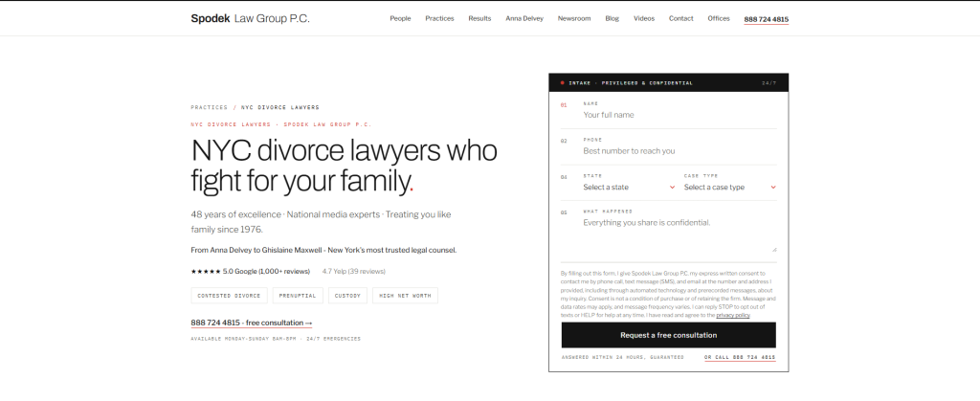
Task: Click the Prenuptial tag
Action: [x=298, y=296]
